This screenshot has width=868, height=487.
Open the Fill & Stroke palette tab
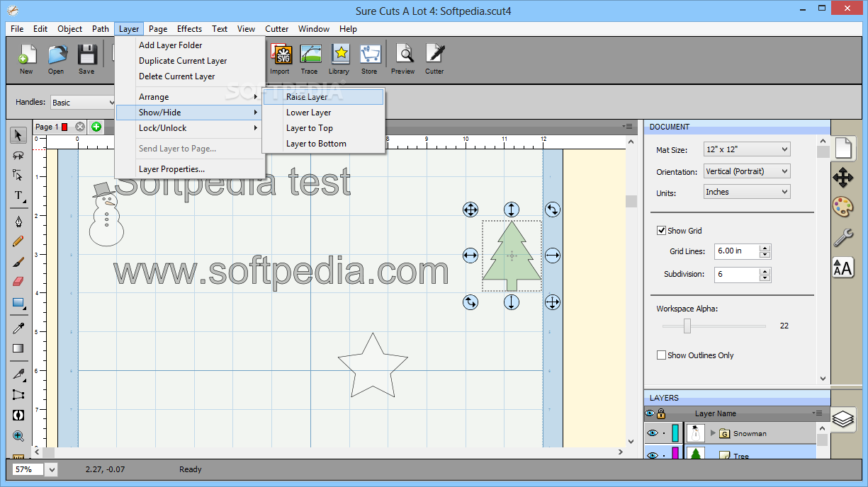click(x=843, y=207)
